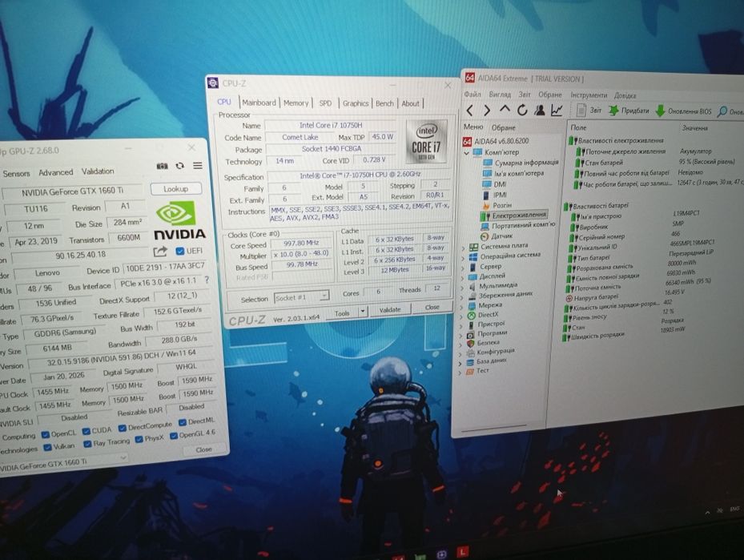Click the green Оновлення BIOS arrow

[660, 111]
